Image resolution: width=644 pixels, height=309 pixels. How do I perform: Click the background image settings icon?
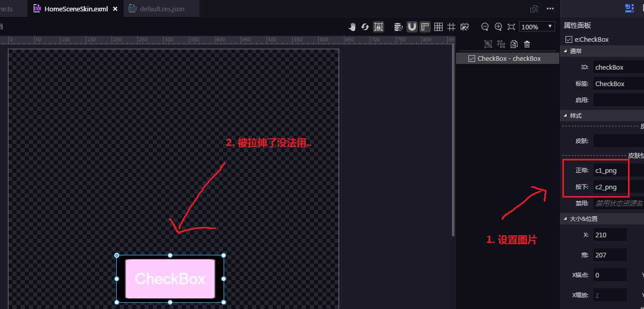(x=465, y=27)
